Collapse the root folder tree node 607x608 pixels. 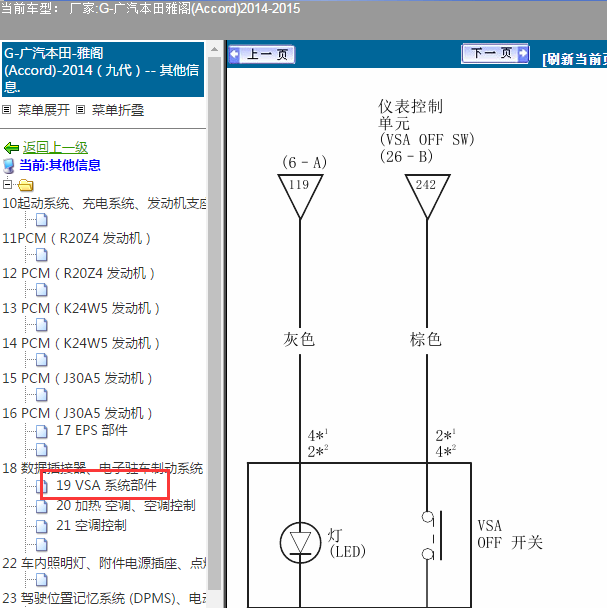(x=7, y=184)
